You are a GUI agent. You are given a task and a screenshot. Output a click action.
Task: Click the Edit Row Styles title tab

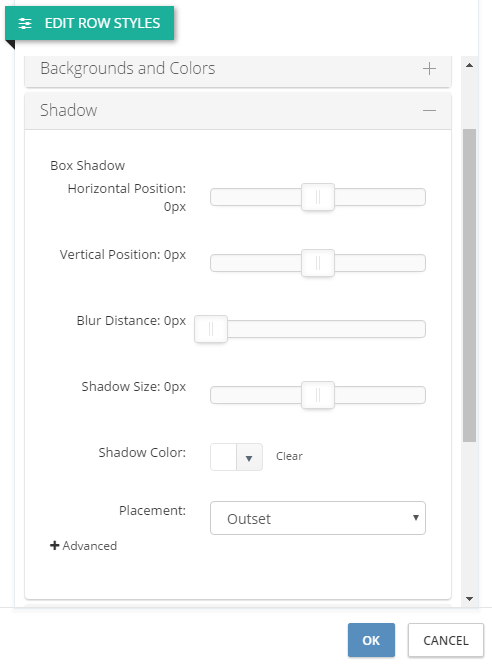89,23
